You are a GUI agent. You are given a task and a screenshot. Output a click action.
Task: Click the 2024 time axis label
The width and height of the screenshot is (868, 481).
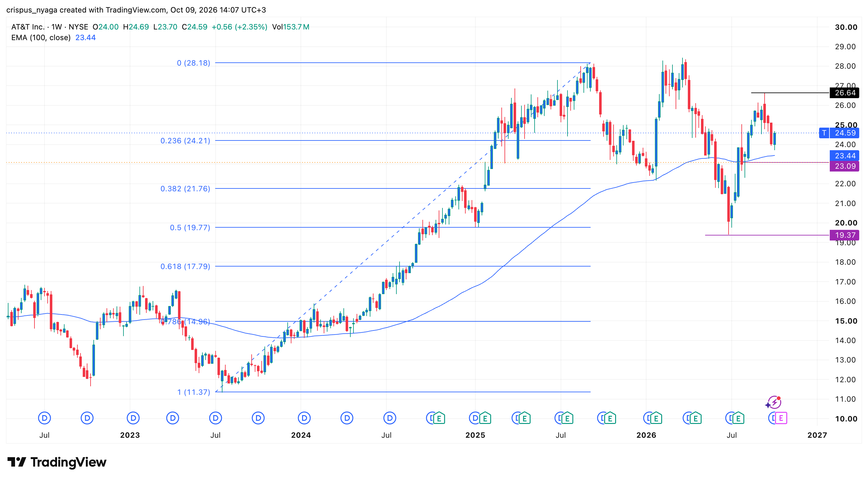point(301,436)
